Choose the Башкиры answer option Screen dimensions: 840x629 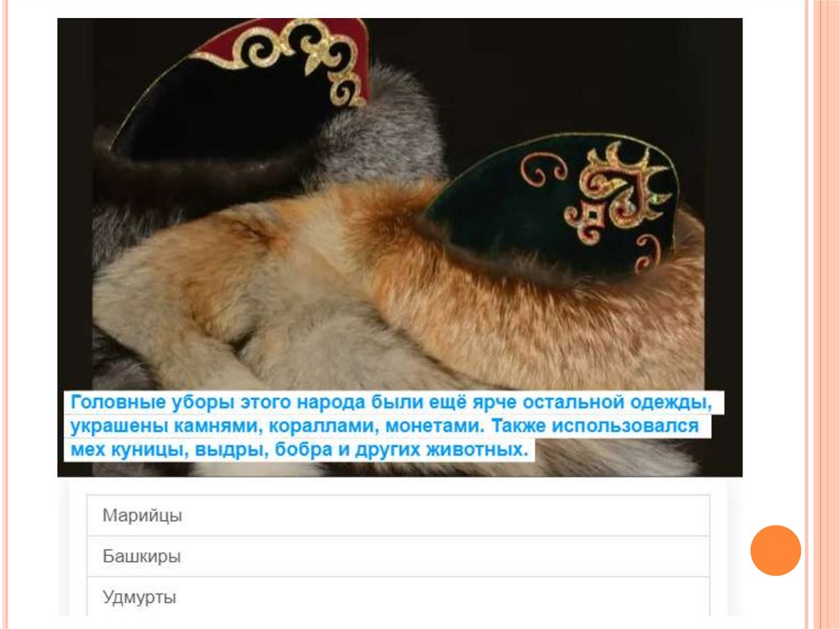tap(398, 557)
